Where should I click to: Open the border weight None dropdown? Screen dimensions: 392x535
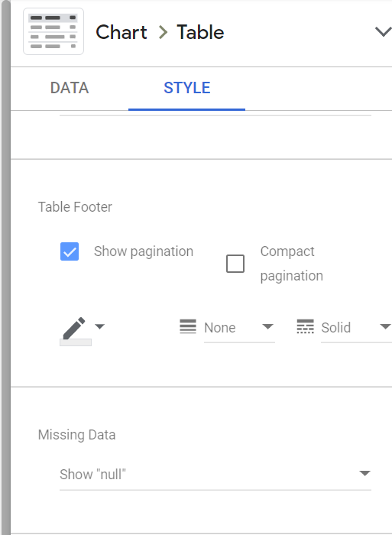tap(239, 328)
